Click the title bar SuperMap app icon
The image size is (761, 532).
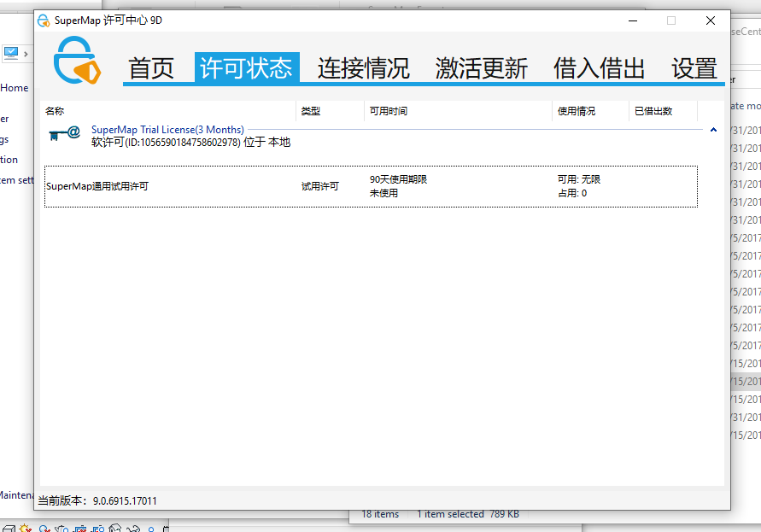pyautogui.click(x=44, y=20)
